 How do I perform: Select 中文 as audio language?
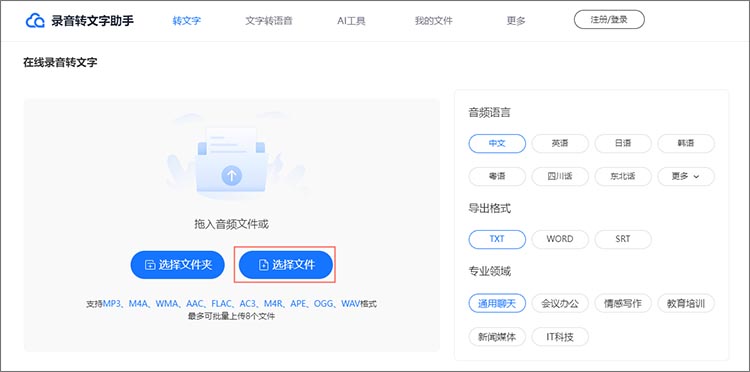pyautogui.click(x=497, y=143)
